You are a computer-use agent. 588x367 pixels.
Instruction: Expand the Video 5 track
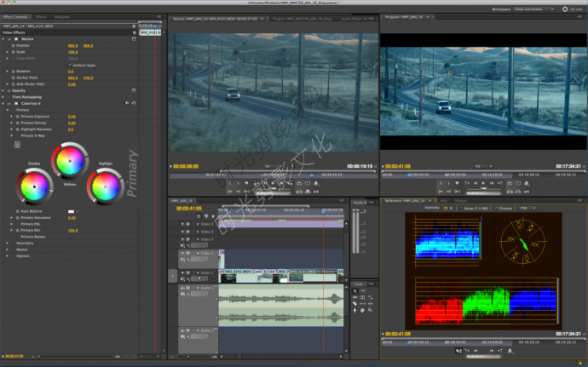198,224
